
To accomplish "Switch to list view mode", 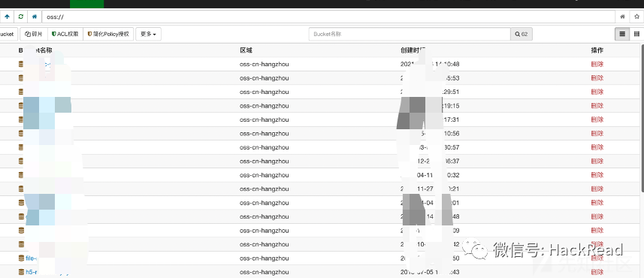I will [x=622, y=34].
